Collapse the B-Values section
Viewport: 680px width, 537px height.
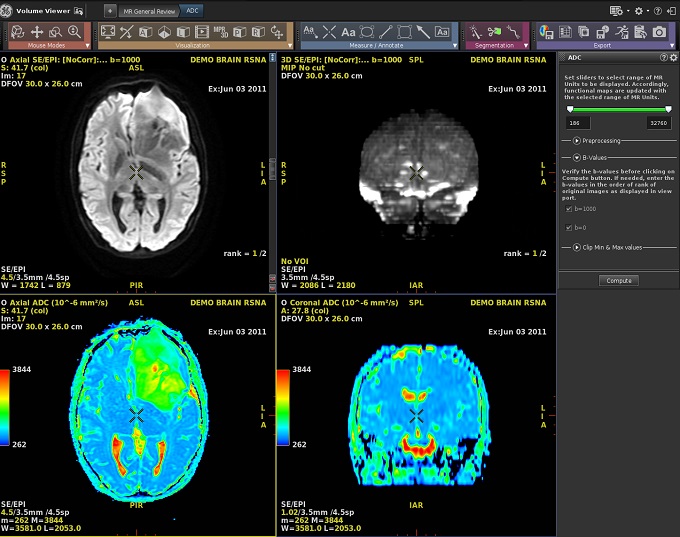(576, 157)
